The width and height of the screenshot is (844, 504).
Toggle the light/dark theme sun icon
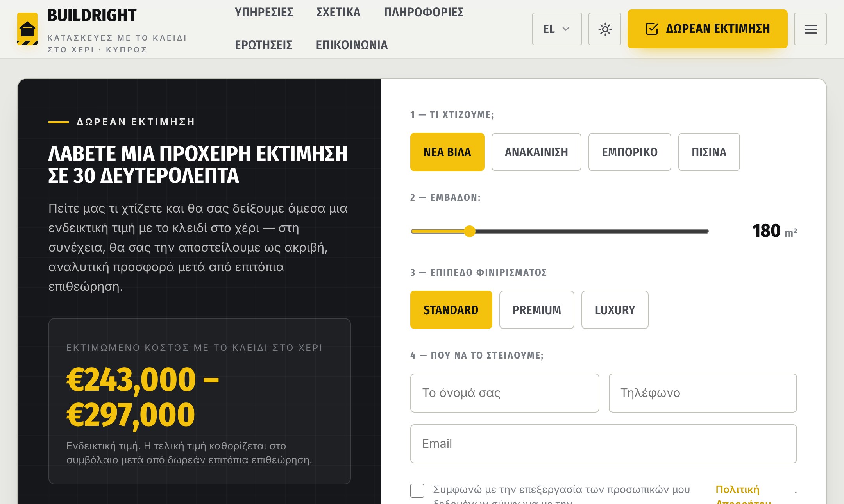[x=605, y=29]
